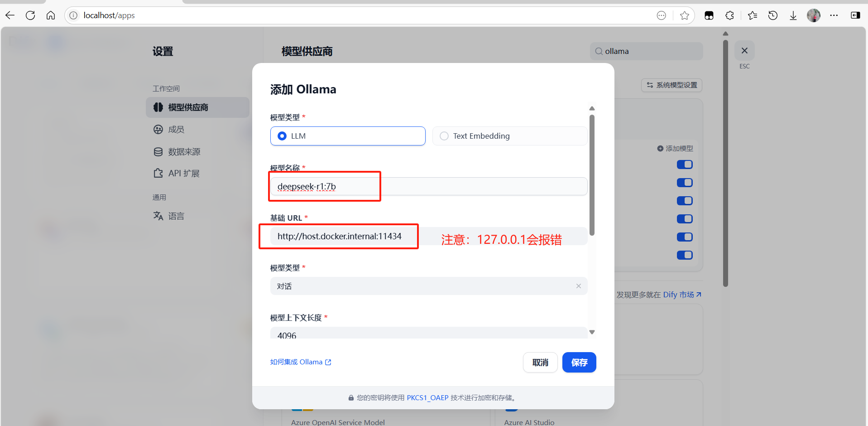Toggle the browser sidebar icon

[855, 15]
